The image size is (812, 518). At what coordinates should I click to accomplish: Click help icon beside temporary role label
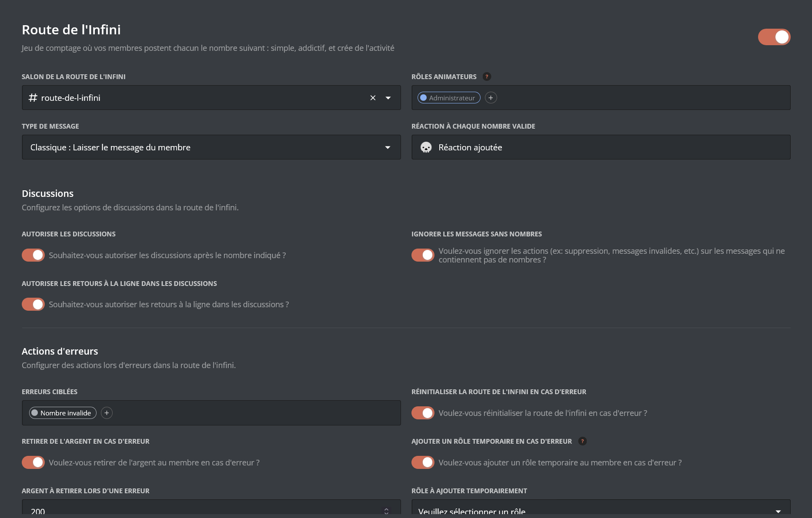(582, 441)
